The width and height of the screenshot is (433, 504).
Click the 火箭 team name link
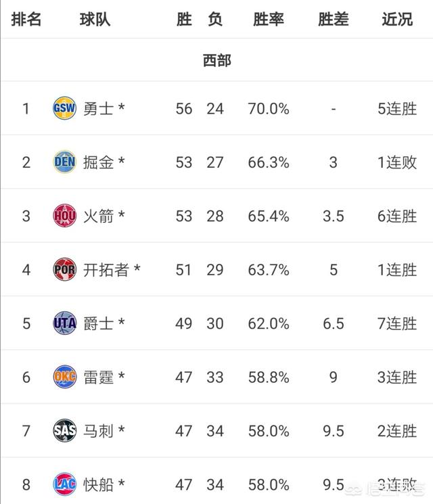coord(98,216)
